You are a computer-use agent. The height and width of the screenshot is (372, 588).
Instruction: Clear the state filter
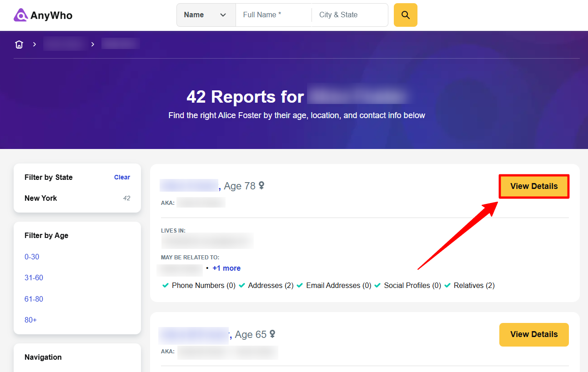[x=122, y=177]
